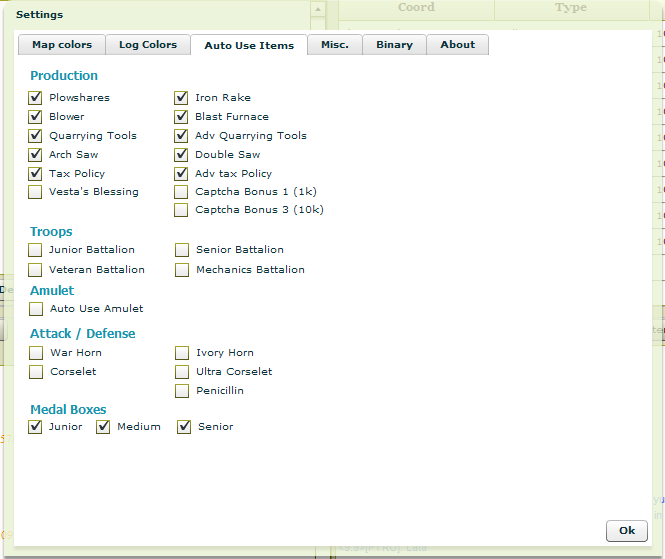Click the scrollbar up arrow behind Settings

click(x=318, y=10)
